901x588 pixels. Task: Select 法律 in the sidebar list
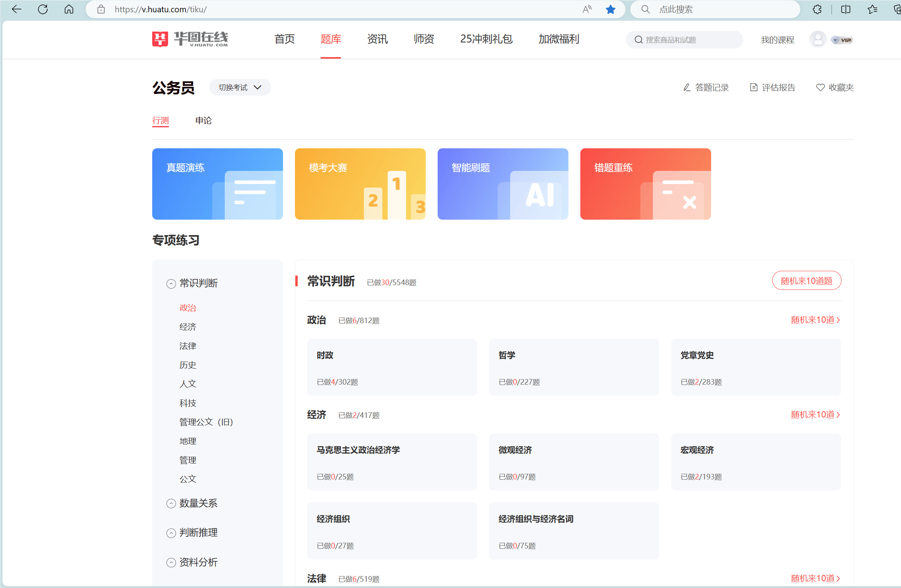(x=187, y=346)
